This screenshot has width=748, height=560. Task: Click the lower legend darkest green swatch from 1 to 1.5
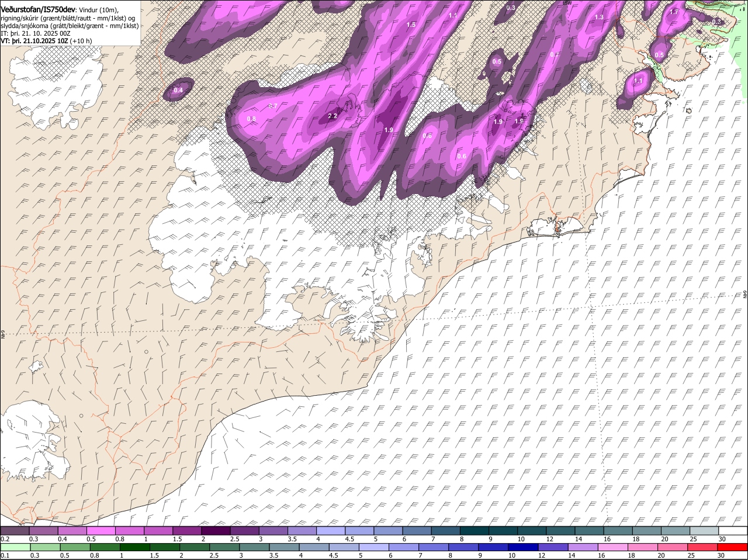click(134, 547)
